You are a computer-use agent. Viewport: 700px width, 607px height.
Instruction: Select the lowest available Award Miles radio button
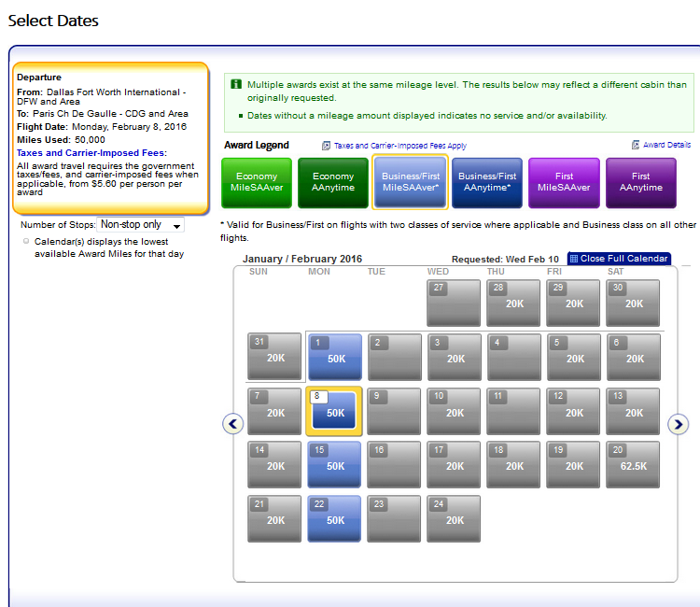point(26,241)
